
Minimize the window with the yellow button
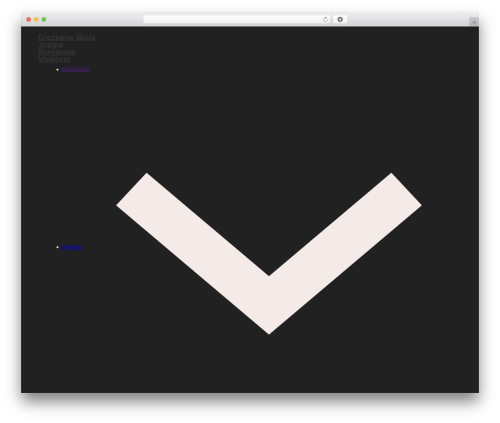coord(36,19)
